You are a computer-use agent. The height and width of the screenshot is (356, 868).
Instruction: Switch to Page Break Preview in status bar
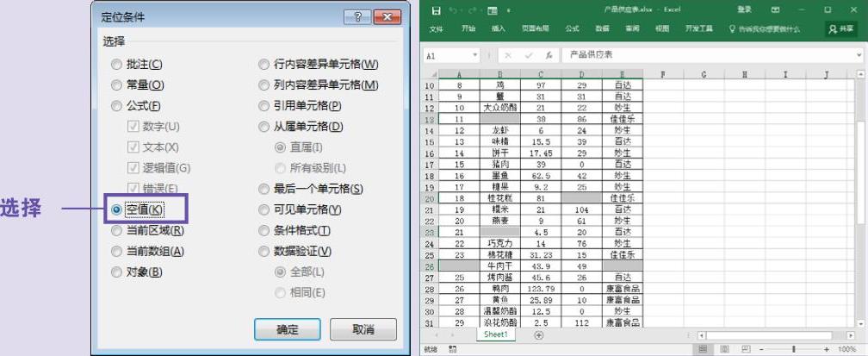pos(746,349)
